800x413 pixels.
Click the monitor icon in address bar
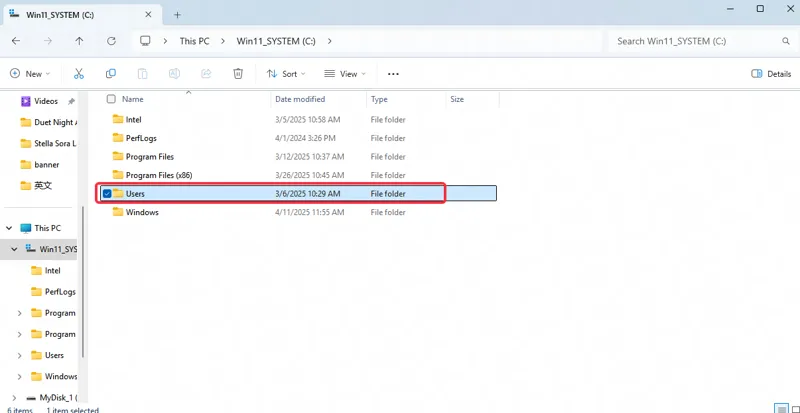(x=145, y=41)
